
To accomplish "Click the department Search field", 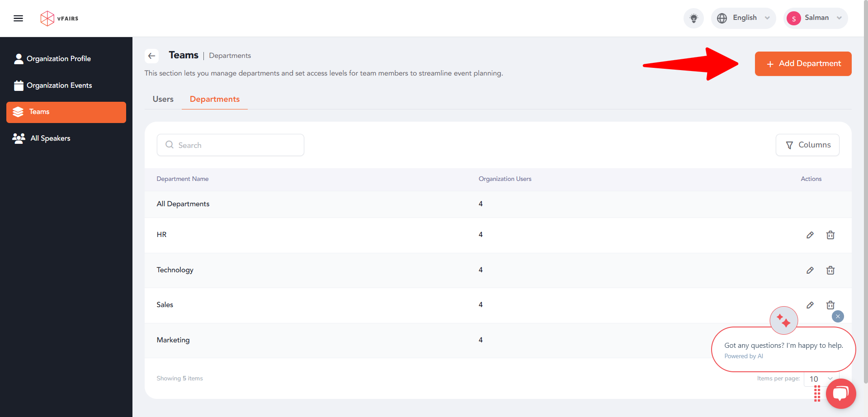I will tap(231, 145).
